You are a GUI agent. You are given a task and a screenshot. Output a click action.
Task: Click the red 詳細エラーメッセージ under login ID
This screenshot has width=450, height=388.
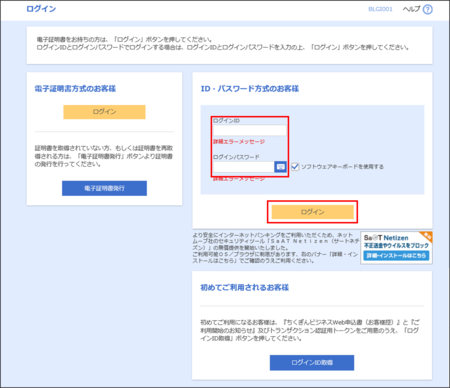(x=239, y=142)
